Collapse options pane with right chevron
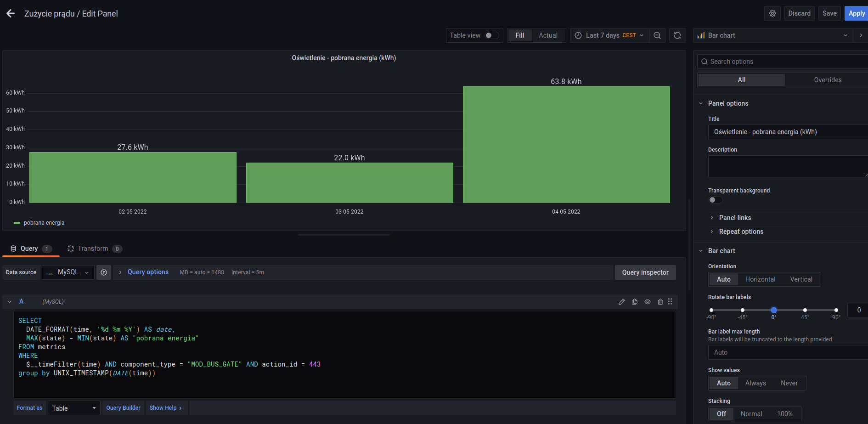868x424 pixels. click(861, 35)
